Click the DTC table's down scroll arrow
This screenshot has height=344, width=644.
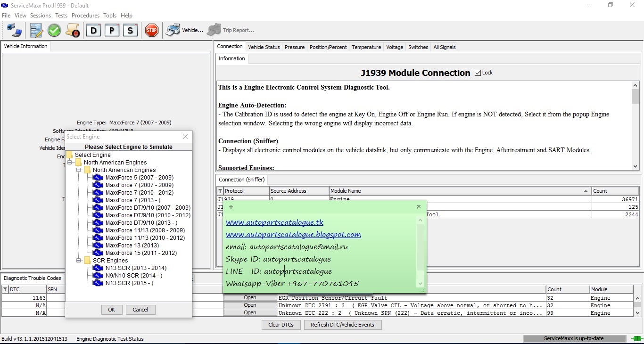(637, 313)
